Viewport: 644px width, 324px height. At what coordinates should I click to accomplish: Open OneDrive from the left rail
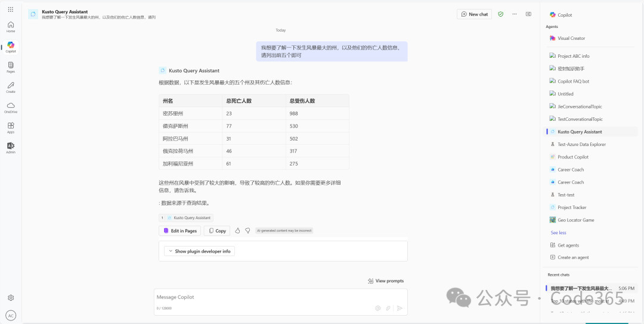click(x=11, y=107)
